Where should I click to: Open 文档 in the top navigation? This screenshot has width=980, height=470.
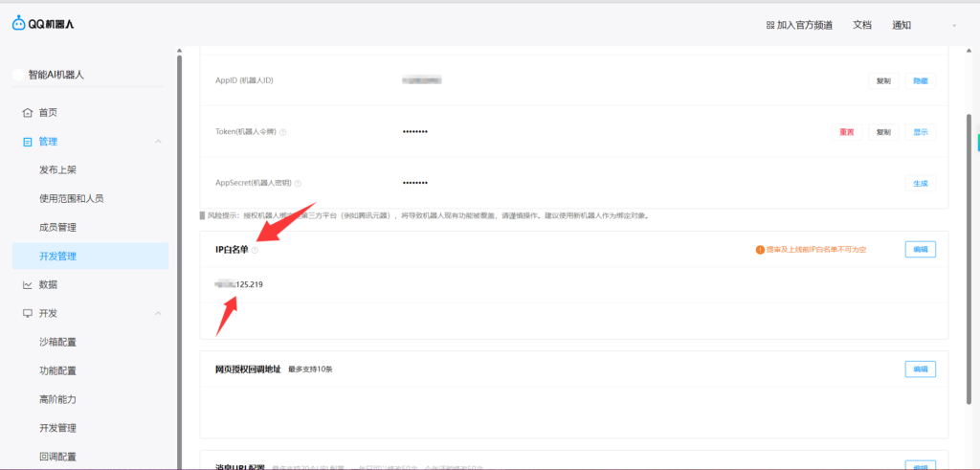tap(862, 25)
